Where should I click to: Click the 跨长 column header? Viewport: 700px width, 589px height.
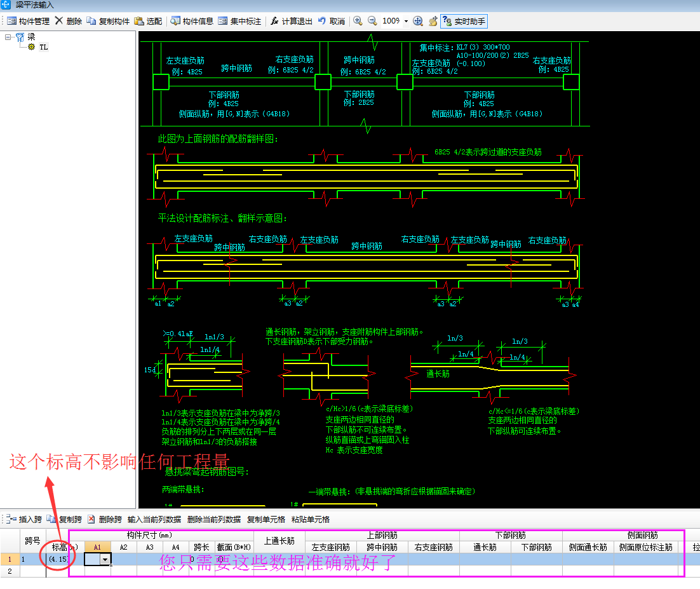click(202, 547)
